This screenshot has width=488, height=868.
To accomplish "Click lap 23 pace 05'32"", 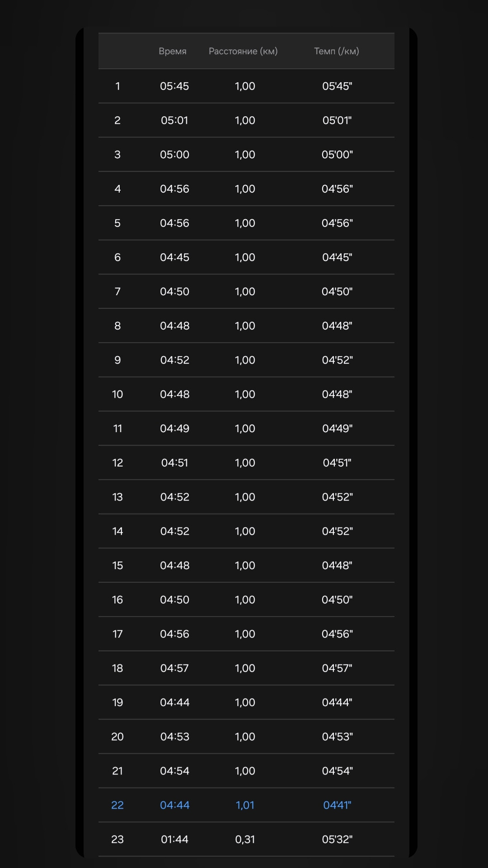I will click(337, 840).
